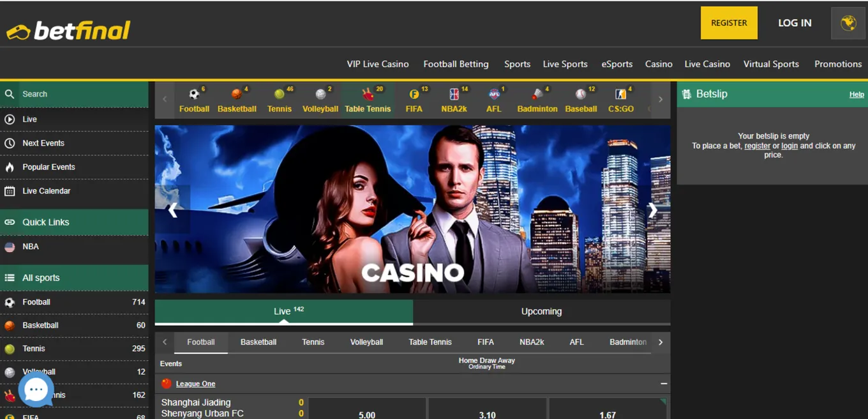Select Badminton icon in sports carousel
This screenshot has width=868, height=419.
pos(537,95)
